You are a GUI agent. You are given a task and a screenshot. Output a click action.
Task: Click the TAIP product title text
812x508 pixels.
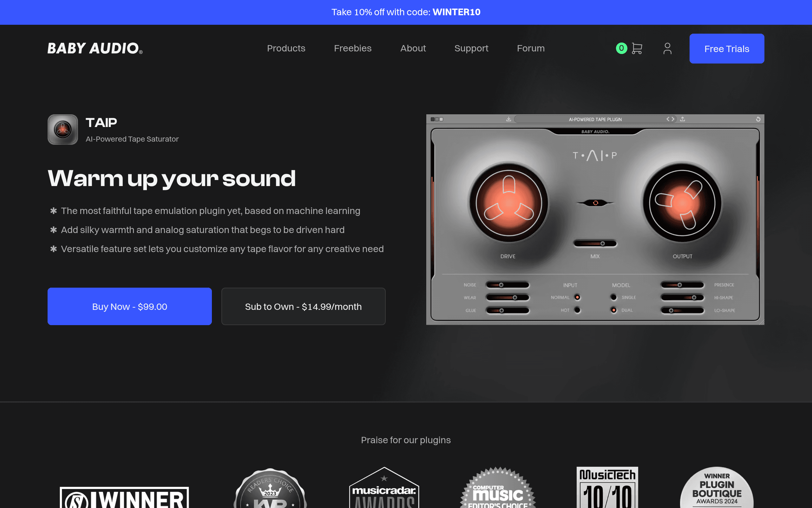(101, 123)
